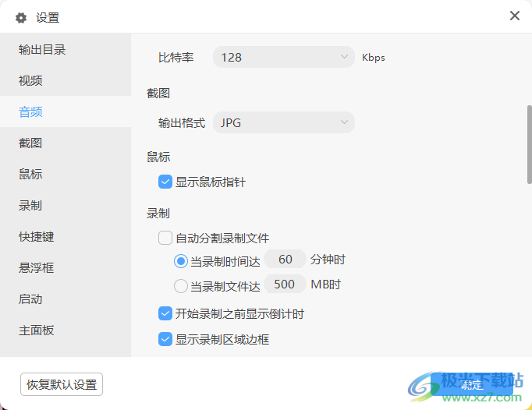This screenshot has height=410, width=532.
Task: Click the 鼠标 section heading in the content
Action: pyautogui.click(x=158, y=157)
